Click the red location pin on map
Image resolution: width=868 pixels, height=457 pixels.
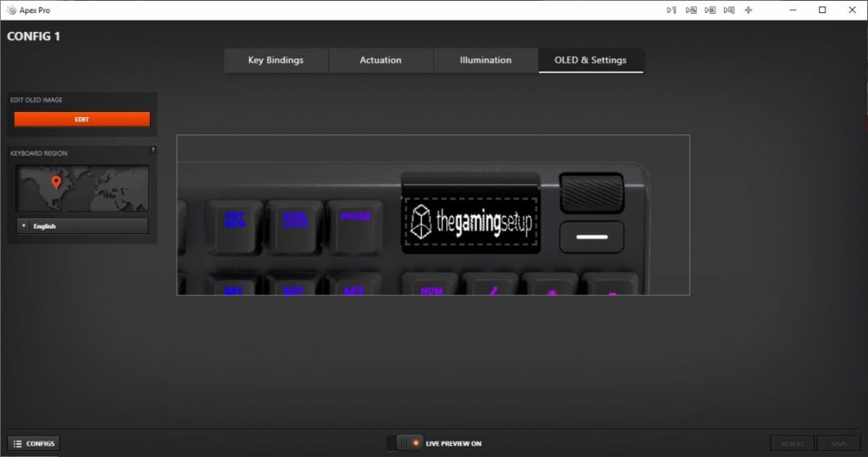[x=56, y=183]
